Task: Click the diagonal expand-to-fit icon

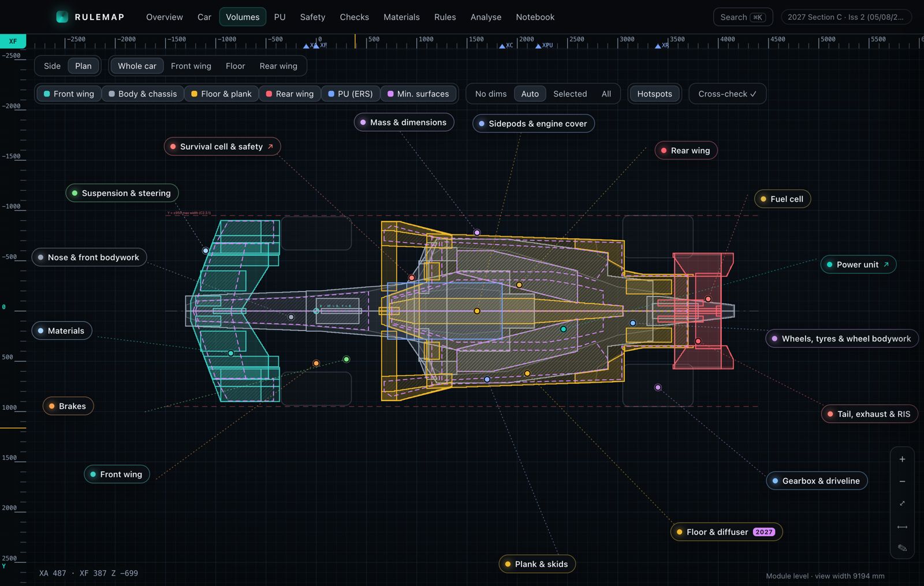Action: pos(902,503)
